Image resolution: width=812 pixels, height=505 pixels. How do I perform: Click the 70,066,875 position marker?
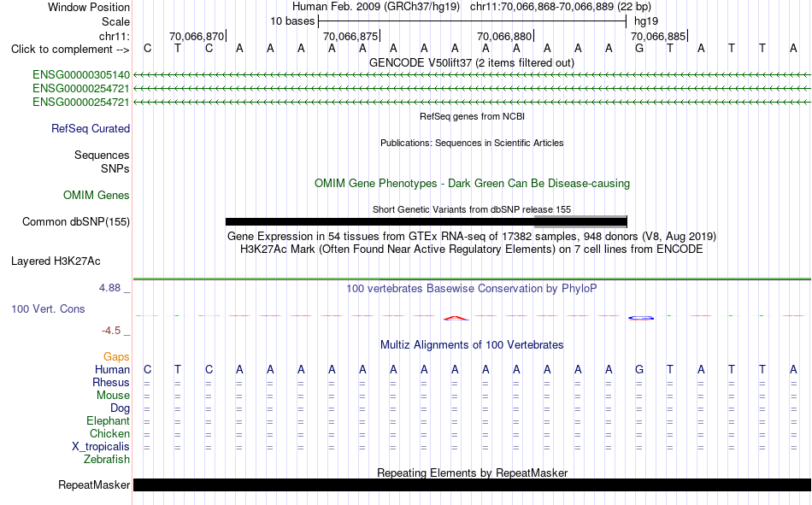pos(350,36)
